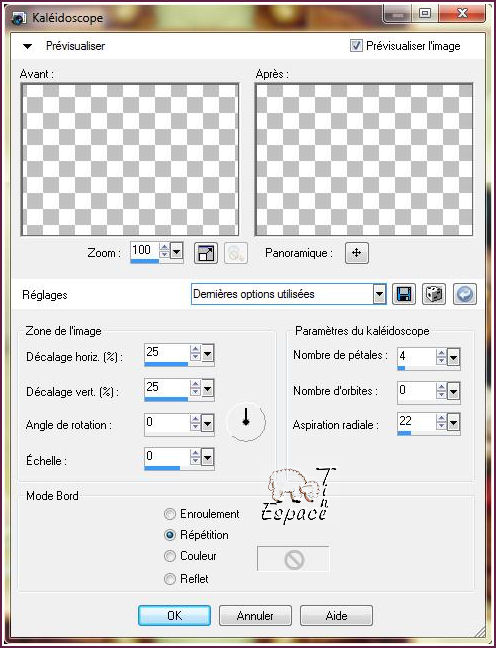Click the reset to default arrow icon
This screenshot has height=648, width=496.
[465, 294]
